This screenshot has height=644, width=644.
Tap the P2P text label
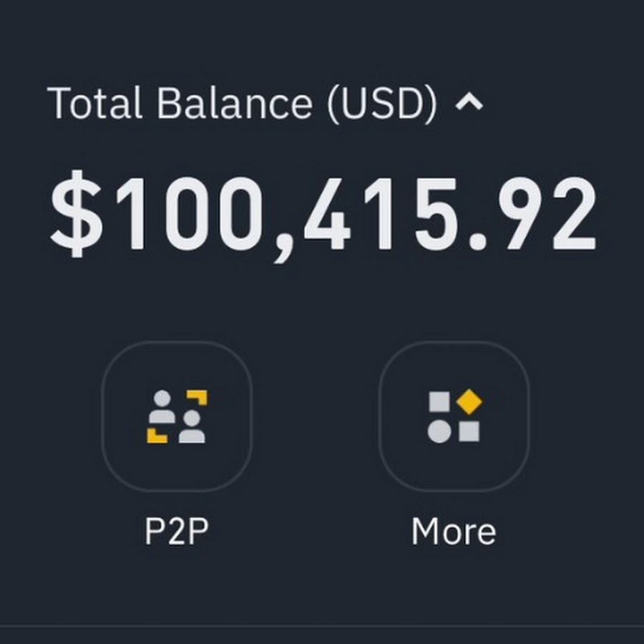[177, 531]
